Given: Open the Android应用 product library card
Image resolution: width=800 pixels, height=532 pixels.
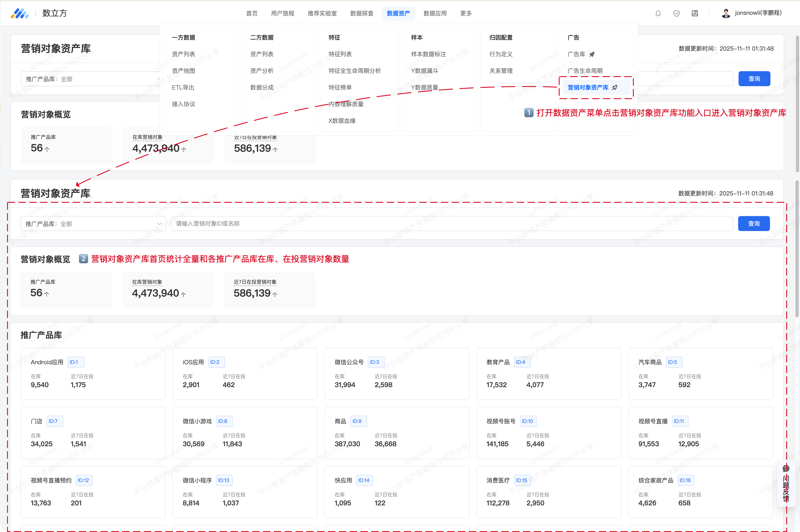Looking at the screenshot, I should pyautogui.click(x=93, y=374).
